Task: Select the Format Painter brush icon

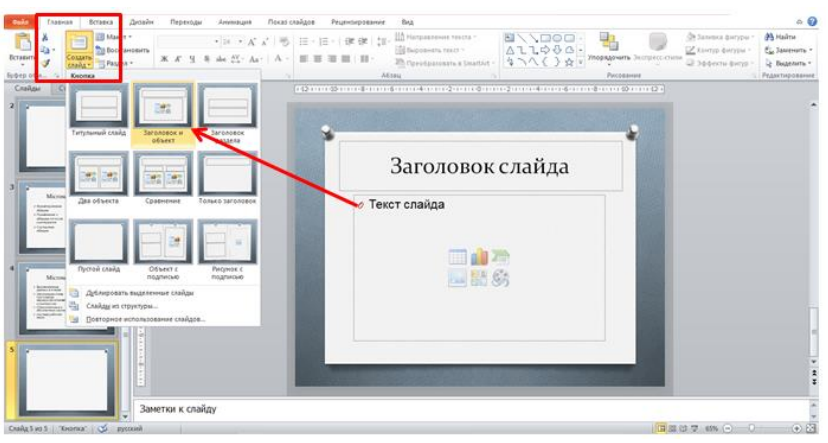Action: pos(46,63)
